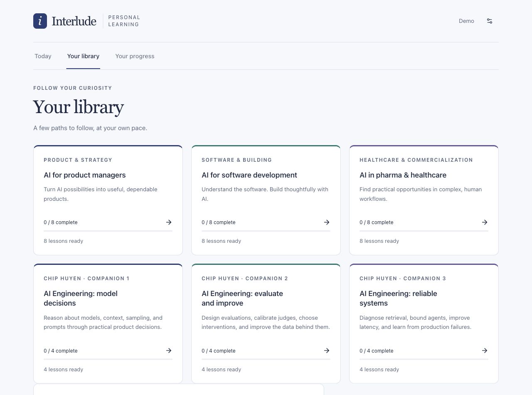Open AI in pharma & healthcare arrow

[x=485, y=222]
